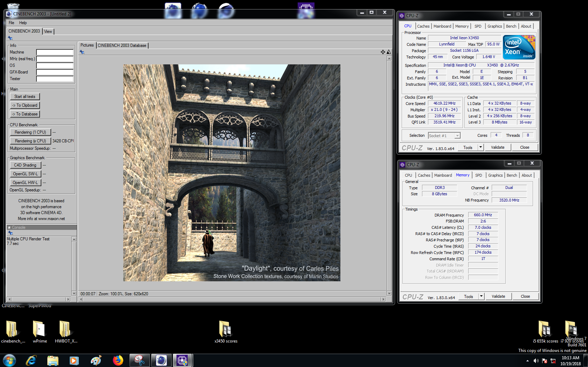Click the move cross icon in Pictures panel
The image size is (588, 367).
coord(383,52)
